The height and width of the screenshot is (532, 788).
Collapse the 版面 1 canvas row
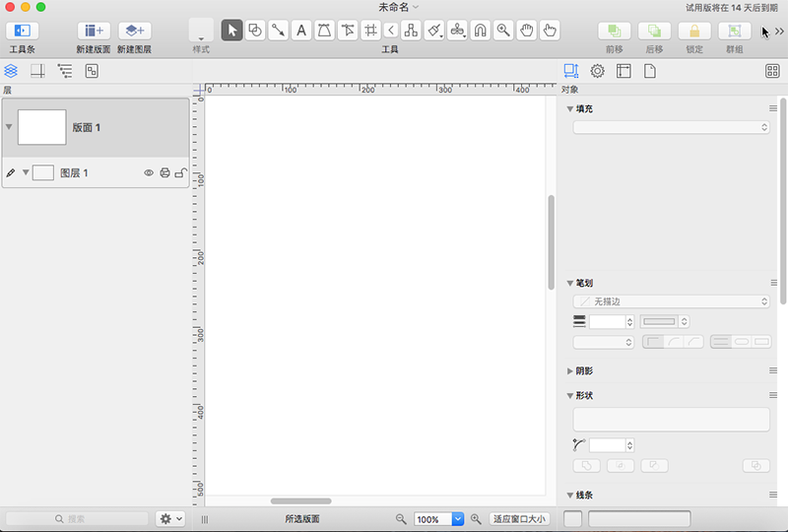[9, 127]
